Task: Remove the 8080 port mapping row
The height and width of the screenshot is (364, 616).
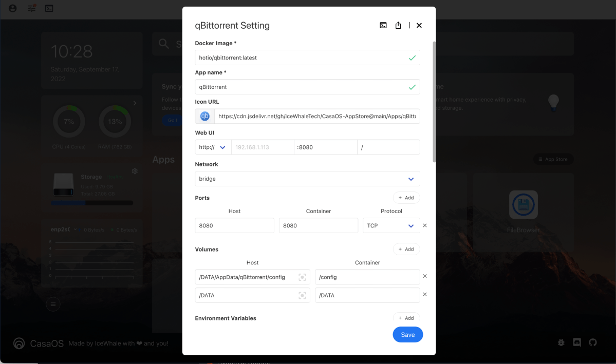Action: pos(425,225)
